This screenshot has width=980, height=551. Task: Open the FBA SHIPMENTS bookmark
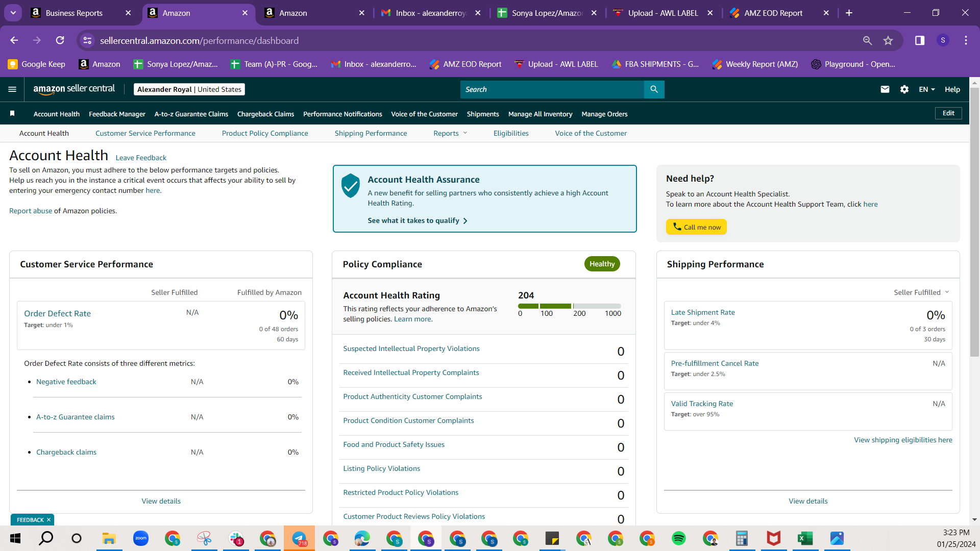pos(656,64)
